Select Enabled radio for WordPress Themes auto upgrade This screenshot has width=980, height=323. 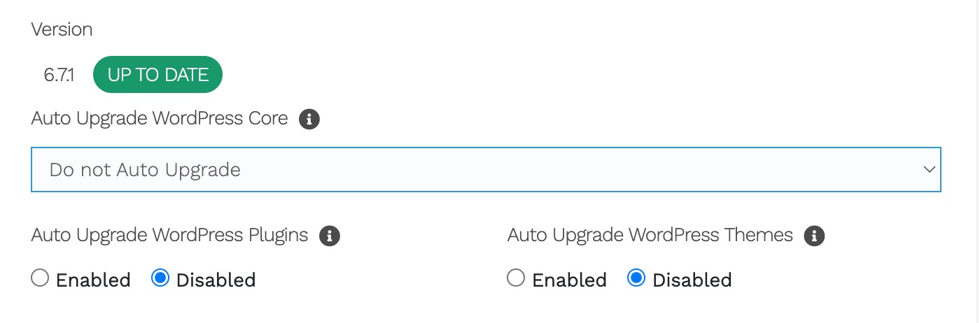click(516, 279)
